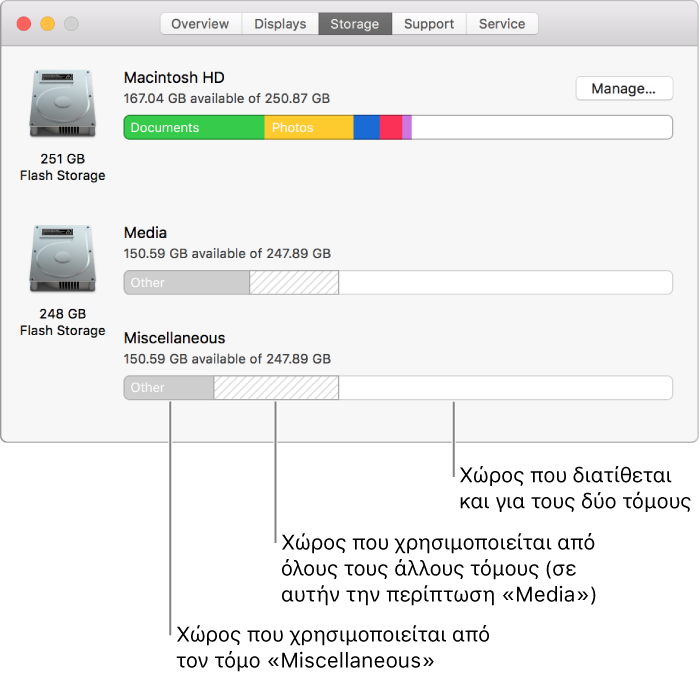
Task: Go to the Support tab
Action: point(429,24)
